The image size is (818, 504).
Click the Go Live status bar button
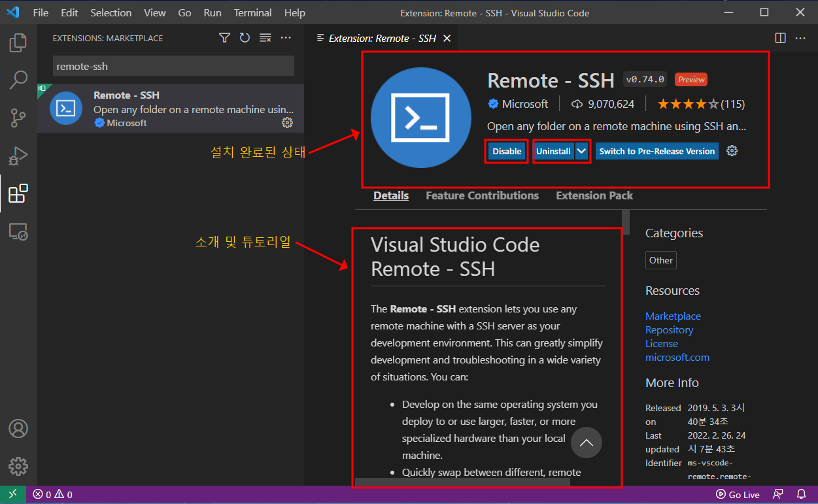[x=738, y=495]
